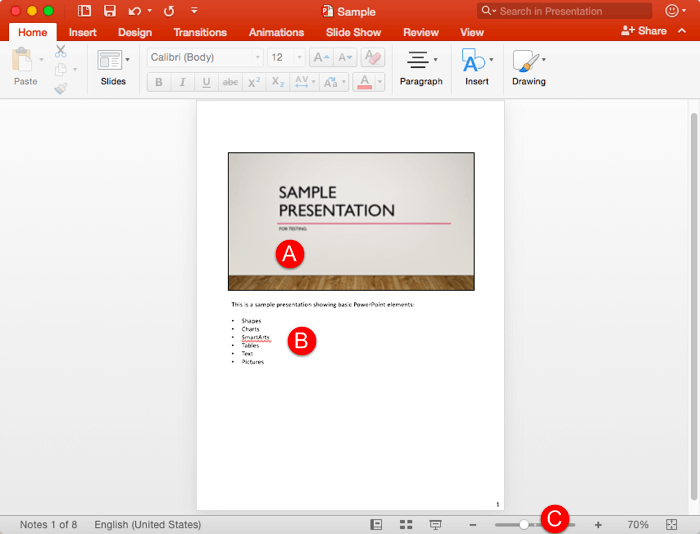Click the zoom in plus icon
Screen dimensions: 700x534
(598, 525)
